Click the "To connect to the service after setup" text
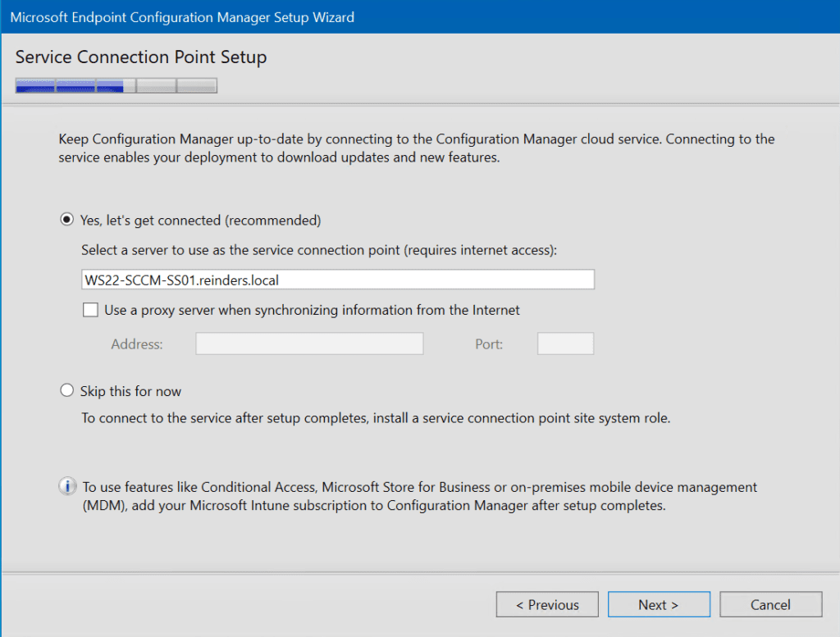Image resolution: width=840 pixels, height=637 pixels. pos(376,418)
